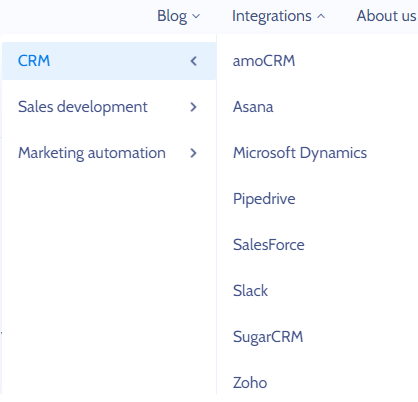Expand arrow next to Sales development
Viewport: 418px width, 402px height.
[193, 107]
